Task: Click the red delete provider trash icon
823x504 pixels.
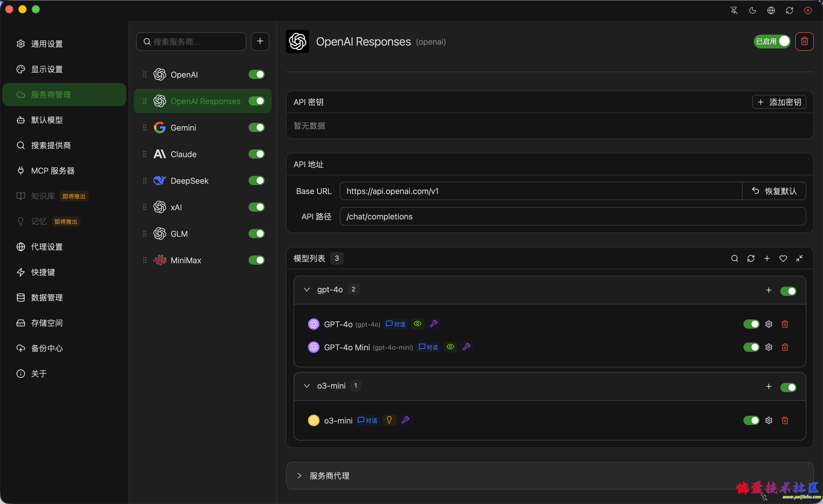Action: 804,42
